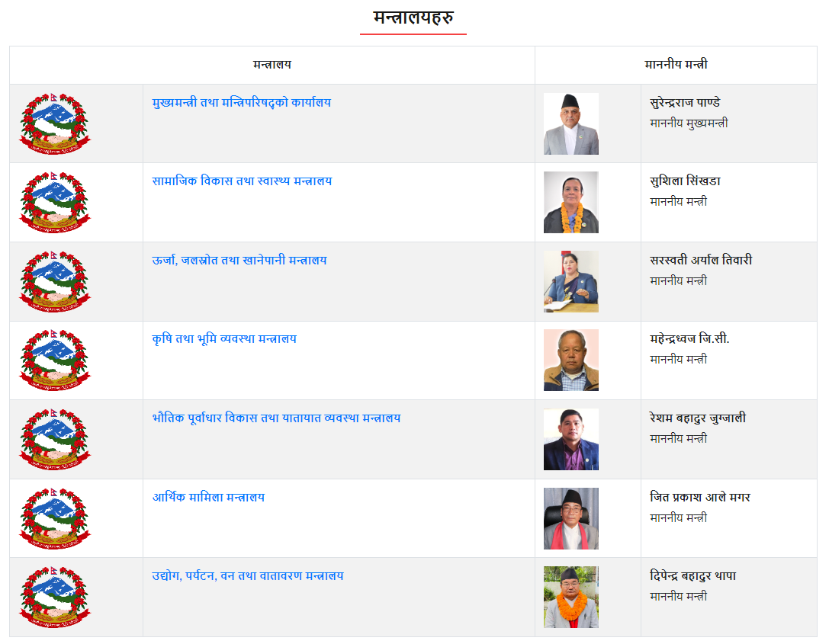The width and height of the screenshot is (829, 644).
Task: Click the photo beside the name सुरेन्द्रराज पाण्डे
Action: pyautogui.click(x=570, y=123)
